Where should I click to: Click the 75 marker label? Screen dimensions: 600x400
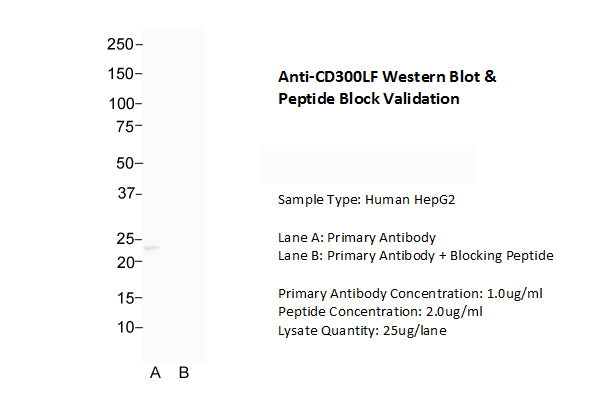[124, 126]
